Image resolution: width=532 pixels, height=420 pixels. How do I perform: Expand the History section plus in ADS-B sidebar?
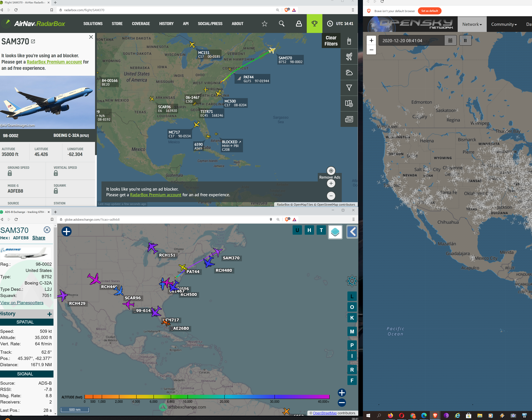click(50, 314)
